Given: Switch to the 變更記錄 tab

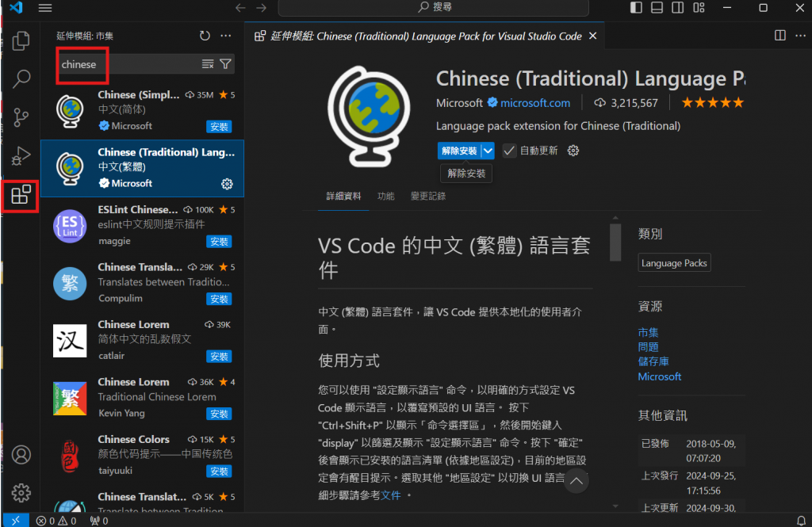Looking at the screenshot, I should click(427, 196).
